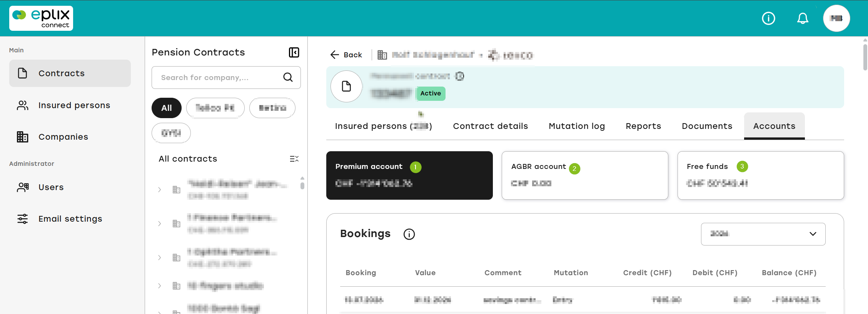Image resolution: width=868 pixels, height=314 pixels.
Task: Click breadcrumb company building icon
Action: pos(382,55)
